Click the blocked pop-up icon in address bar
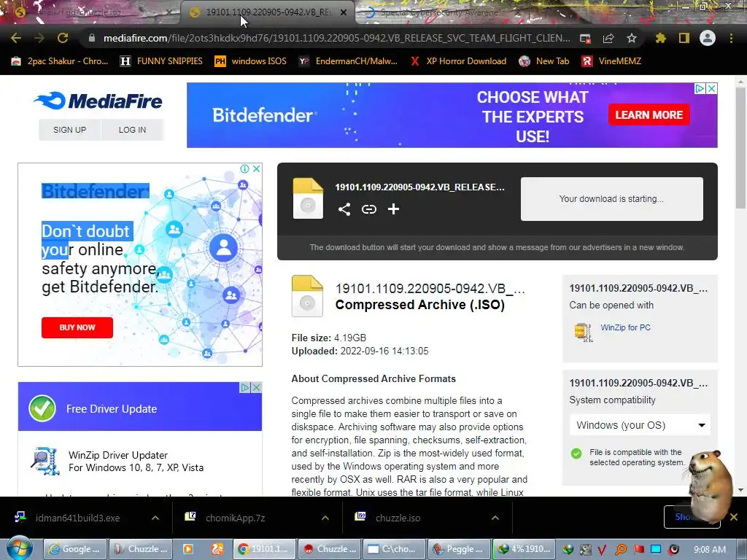The height and width of the screenshot is (560, 747). pyautogui.click(x=585, y=38)
